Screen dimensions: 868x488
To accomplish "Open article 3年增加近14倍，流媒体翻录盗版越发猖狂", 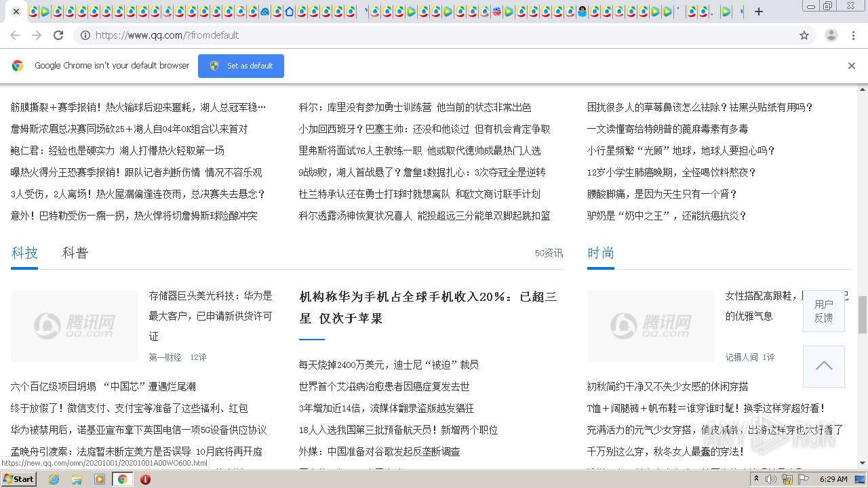I will point(387,408).
